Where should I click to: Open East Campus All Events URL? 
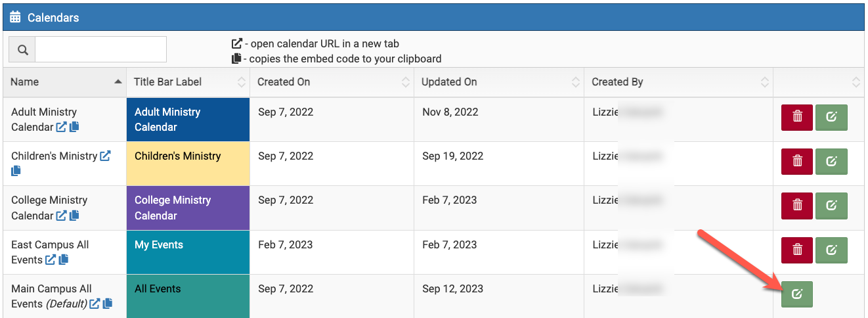pyautogui.click(x=51, y=260)
